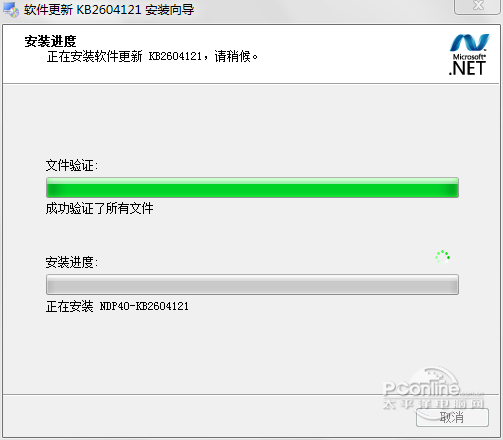Click the window title 软件更新 KB2604121 安装向导

coord(109,10)
